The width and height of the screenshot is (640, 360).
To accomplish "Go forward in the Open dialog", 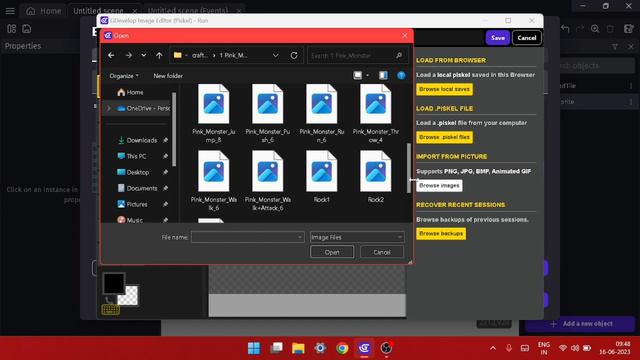I will point(129,55).
